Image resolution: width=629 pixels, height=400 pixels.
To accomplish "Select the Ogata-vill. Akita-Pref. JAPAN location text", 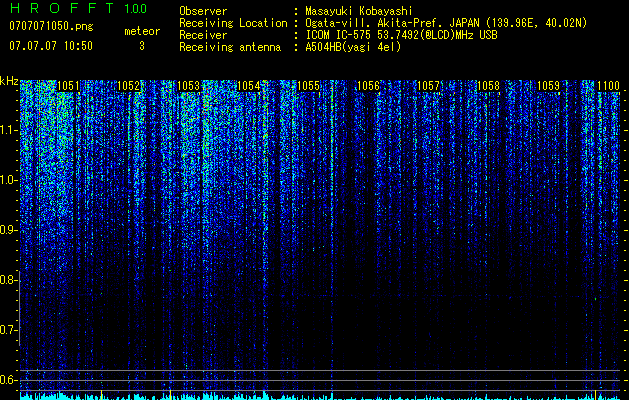I will pyautogui.click(x=446, y=23).
